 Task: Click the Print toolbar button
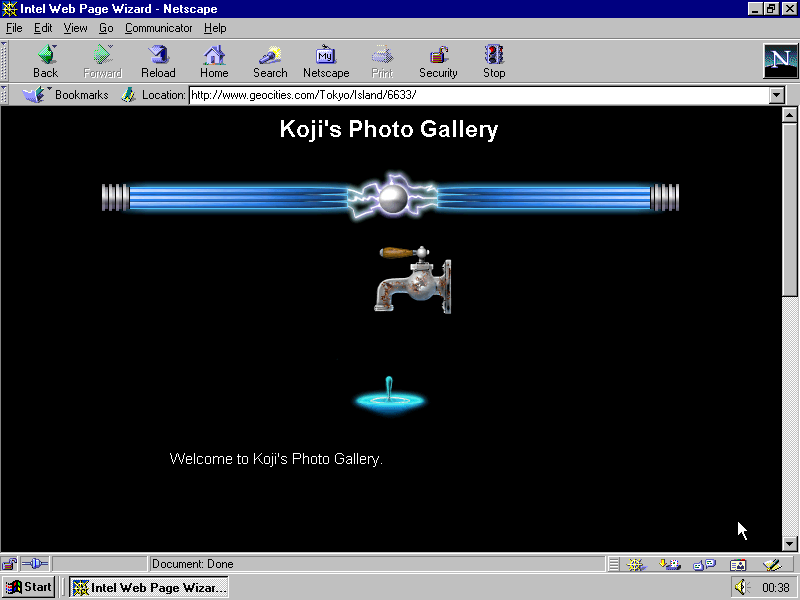tap(382, 61)
